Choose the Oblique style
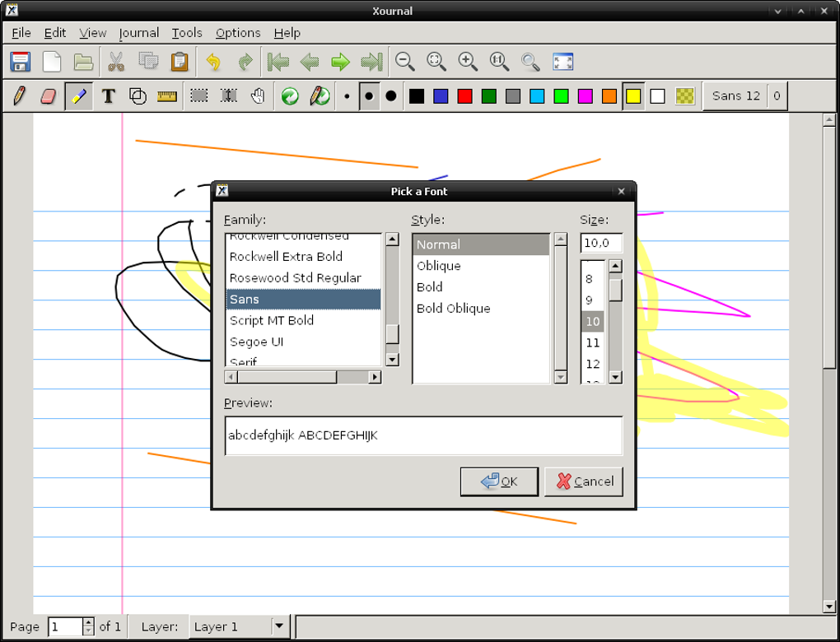 (x=481, y=266)
